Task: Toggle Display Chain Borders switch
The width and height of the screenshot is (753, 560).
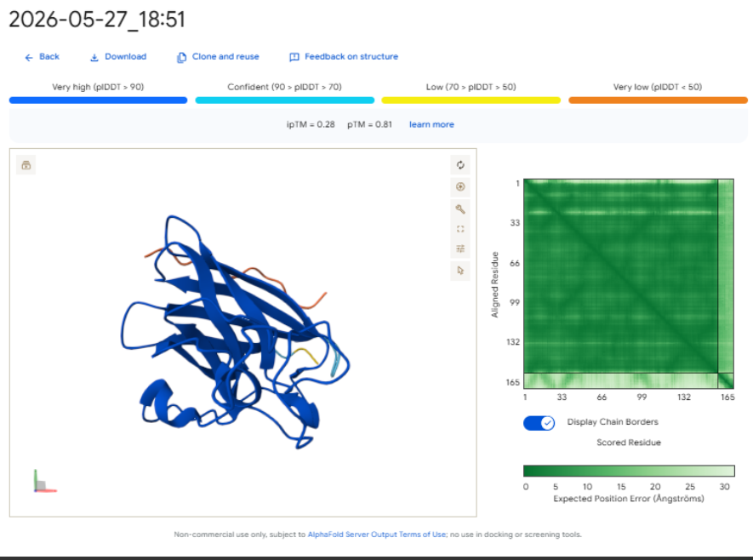Action: 539,423
